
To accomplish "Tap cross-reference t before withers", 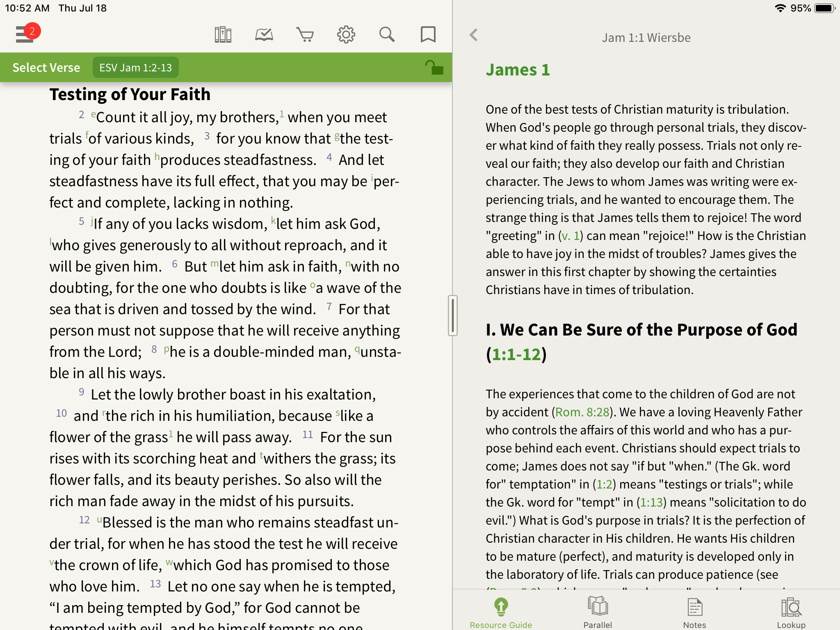I will pos(261,455).
